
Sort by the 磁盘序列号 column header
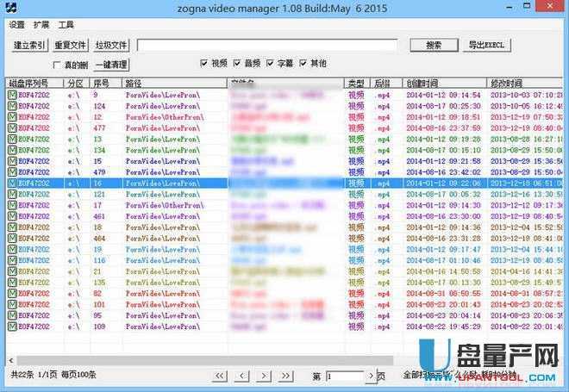35,84
